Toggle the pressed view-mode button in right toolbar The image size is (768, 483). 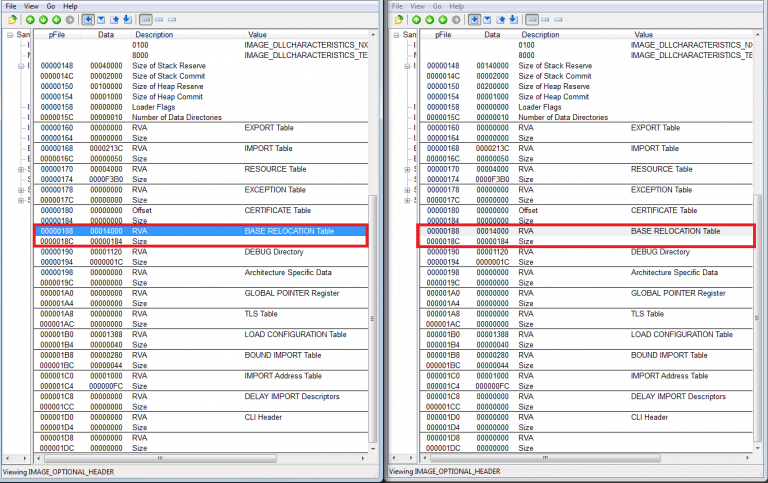475,19
